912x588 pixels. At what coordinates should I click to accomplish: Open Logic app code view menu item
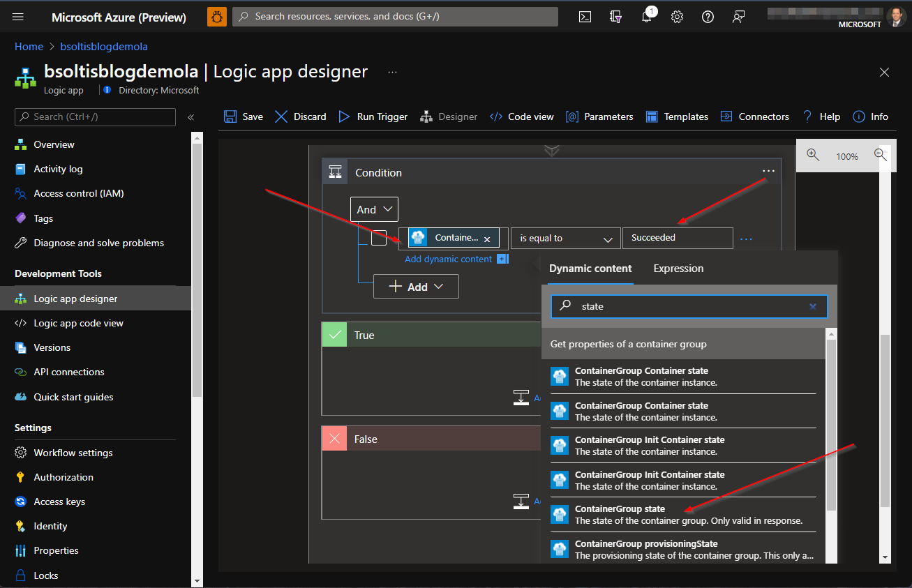click(x=78, y=323)
